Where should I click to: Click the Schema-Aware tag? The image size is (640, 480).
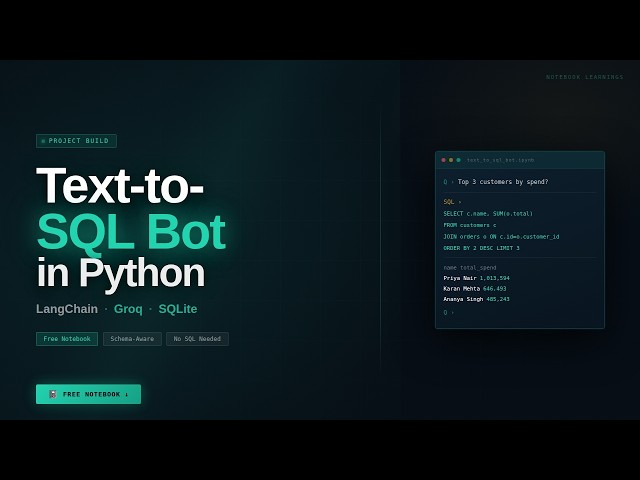[132, 339]
